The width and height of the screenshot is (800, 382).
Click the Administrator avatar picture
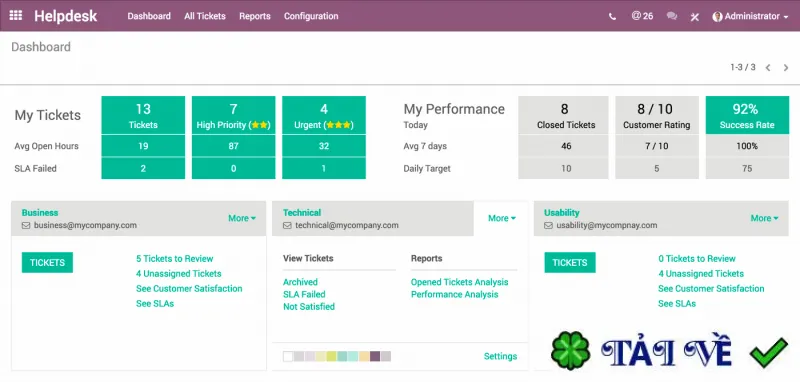pyautogui.click(x=717, y=16)
